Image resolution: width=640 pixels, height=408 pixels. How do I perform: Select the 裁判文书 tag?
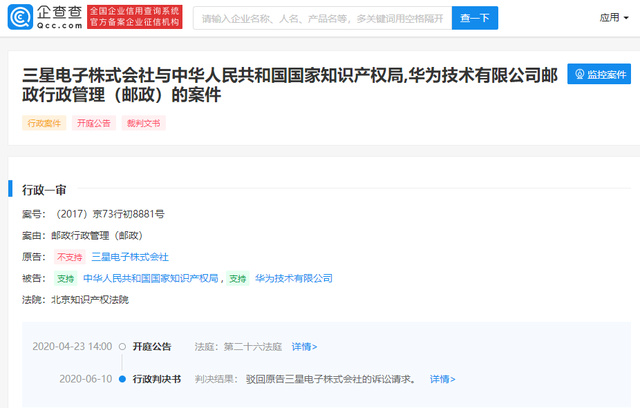click(144, 123)
